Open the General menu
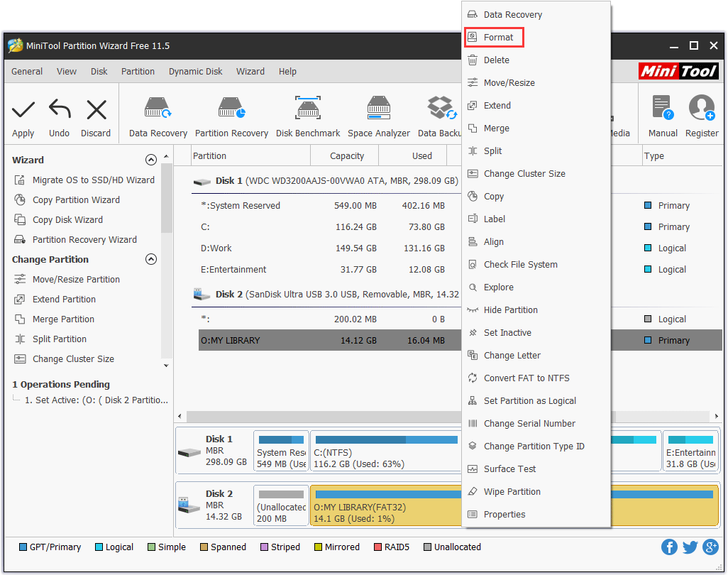 click(27, 72)
